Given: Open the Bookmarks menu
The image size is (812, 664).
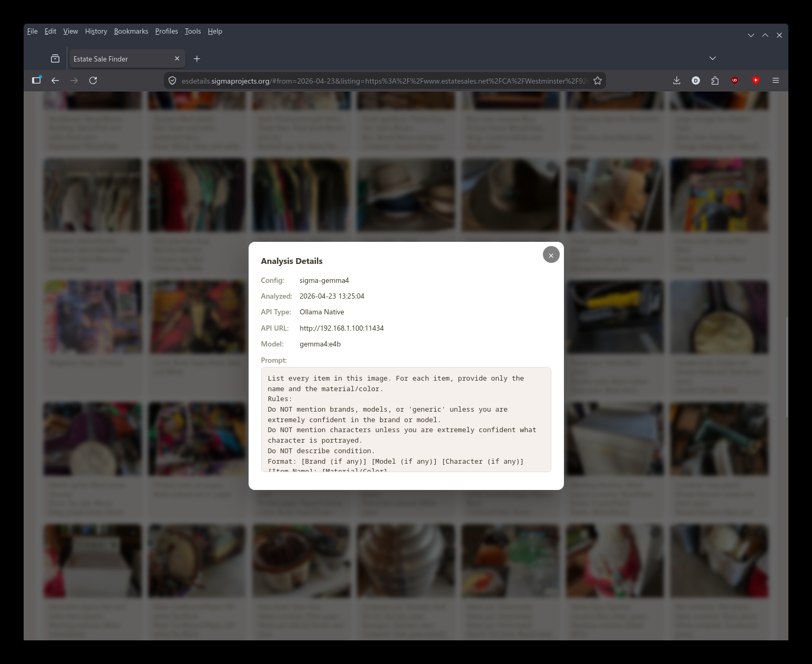Looking at the screenshot, I should (x=131, y=32).
